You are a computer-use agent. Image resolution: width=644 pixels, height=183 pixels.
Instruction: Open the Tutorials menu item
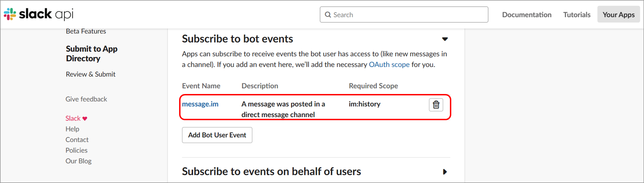(x=577, y=15)
